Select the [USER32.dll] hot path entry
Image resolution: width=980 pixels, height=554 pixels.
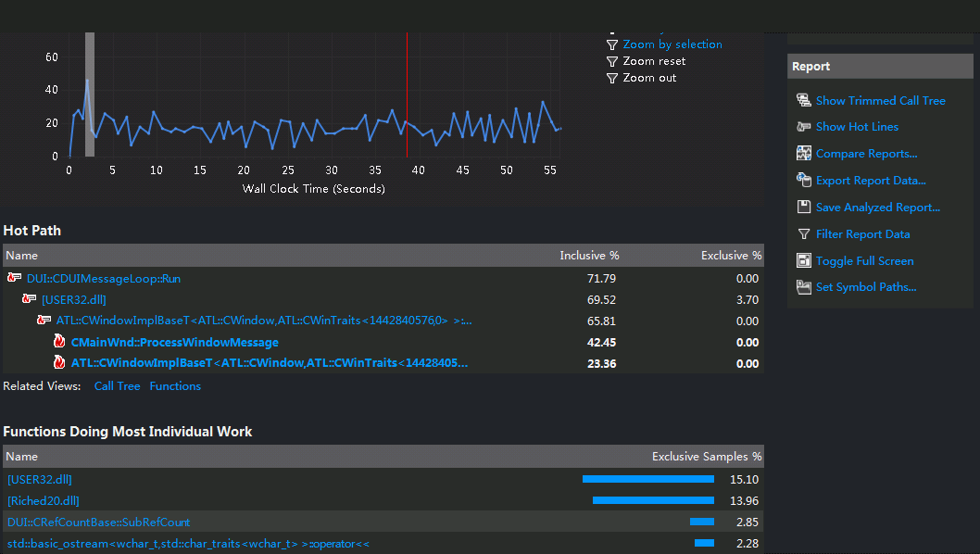(74, 299)
